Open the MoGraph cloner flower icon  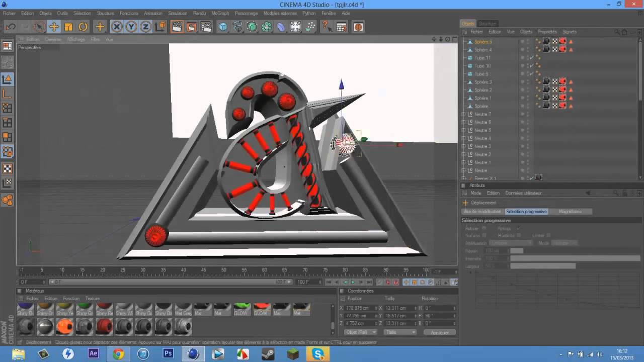point(267,27)
